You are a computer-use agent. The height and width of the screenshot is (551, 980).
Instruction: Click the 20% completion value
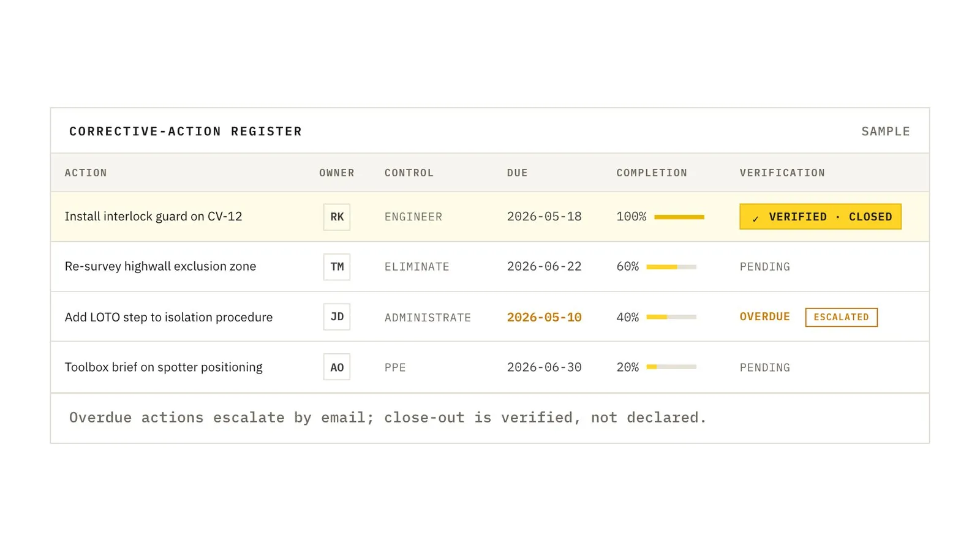coord(628,367)
